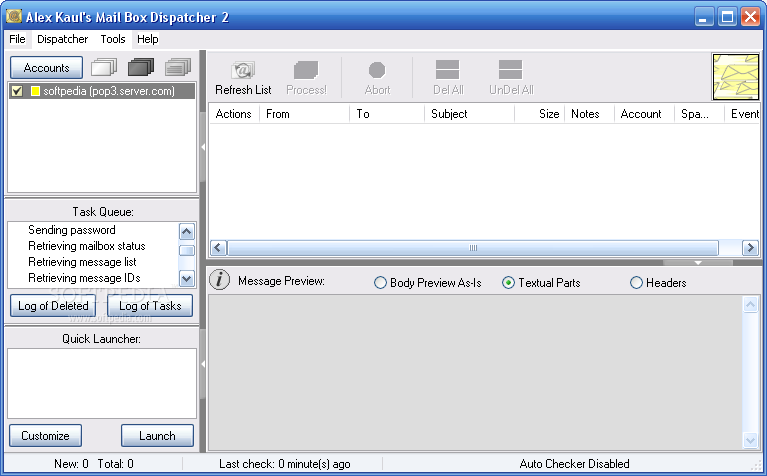
Task: Click the Task Queue scrollbar thumb
Action: pyautogui.click(x=186, y=250)
